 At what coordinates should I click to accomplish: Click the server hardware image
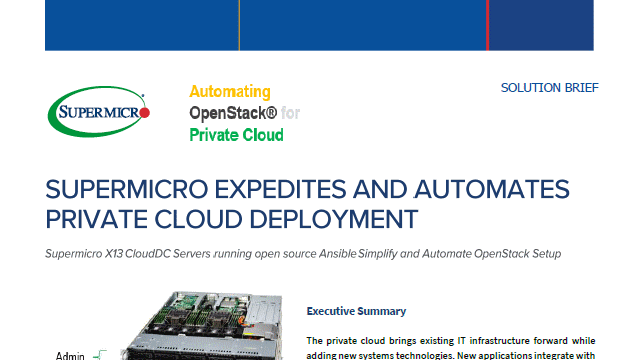[202, 326]
